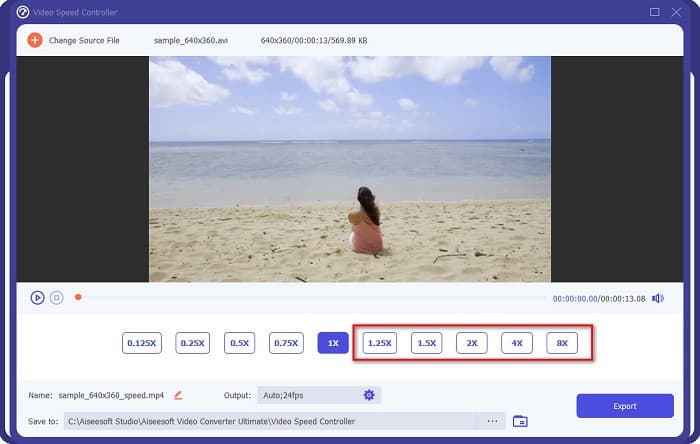
Task: Click the Output format field Auto;24fps
Action: click(319, 395)
